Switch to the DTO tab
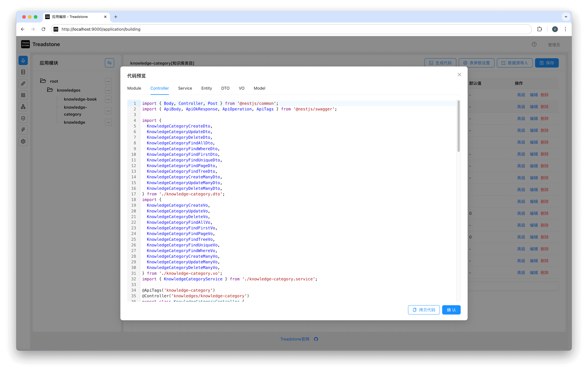 click(225, 88)
